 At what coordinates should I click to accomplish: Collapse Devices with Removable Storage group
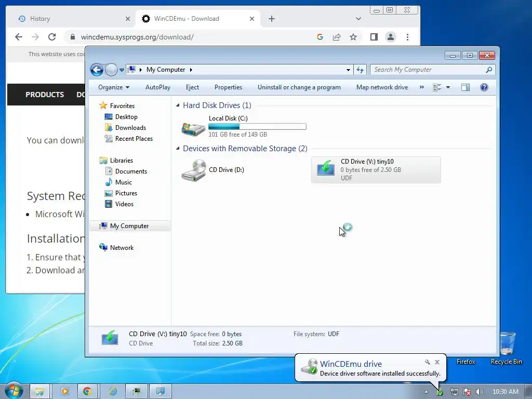tap(178, 149)
